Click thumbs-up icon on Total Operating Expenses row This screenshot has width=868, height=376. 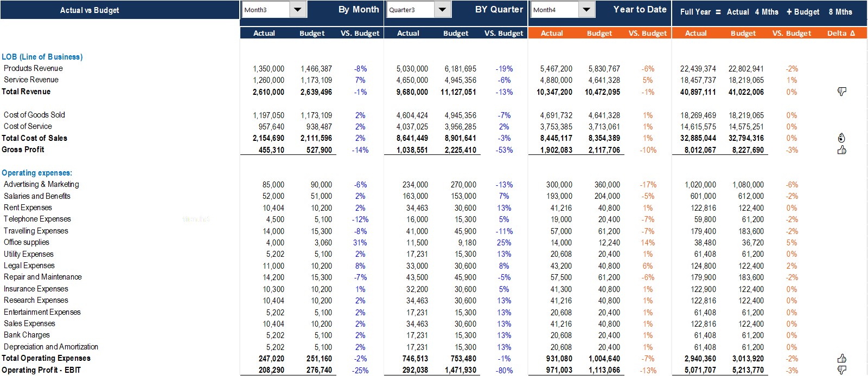coord(841,358)
